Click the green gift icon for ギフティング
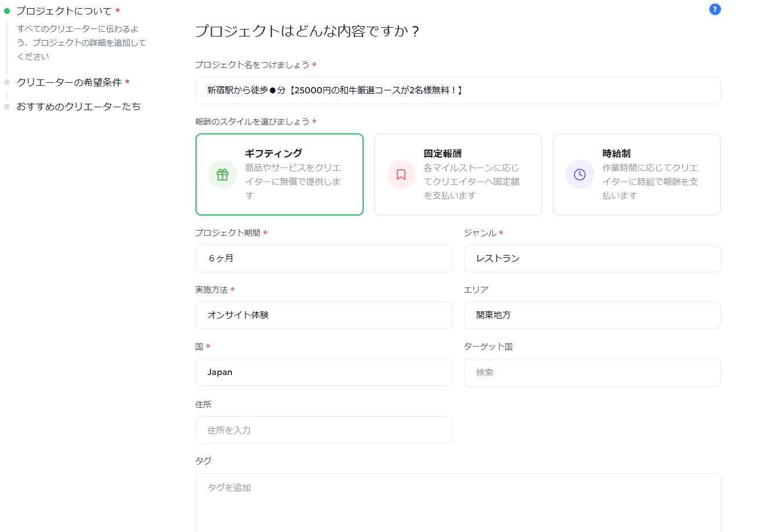The image size is (761, 532). click(223, 174)
